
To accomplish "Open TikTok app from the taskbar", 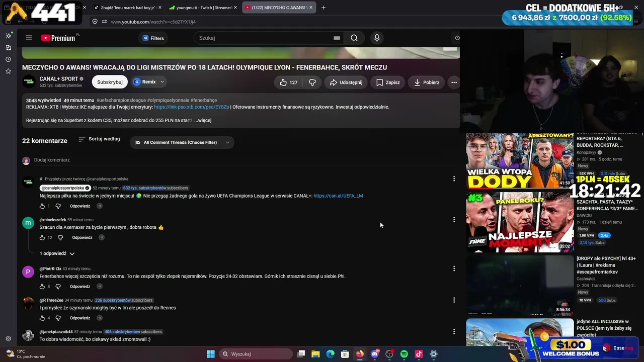I will click(x=419, y=354).
